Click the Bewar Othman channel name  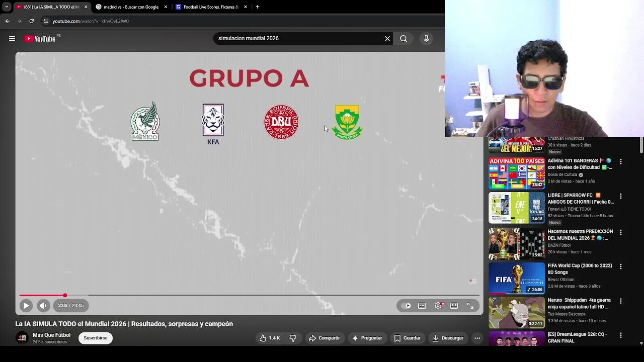561,280
